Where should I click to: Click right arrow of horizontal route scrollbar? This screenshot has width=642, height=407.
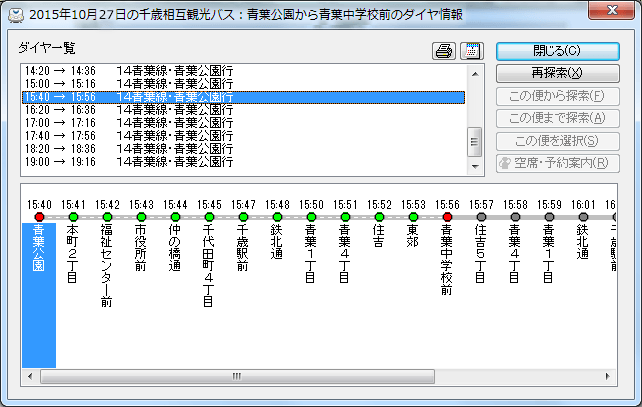coord(606,377)
